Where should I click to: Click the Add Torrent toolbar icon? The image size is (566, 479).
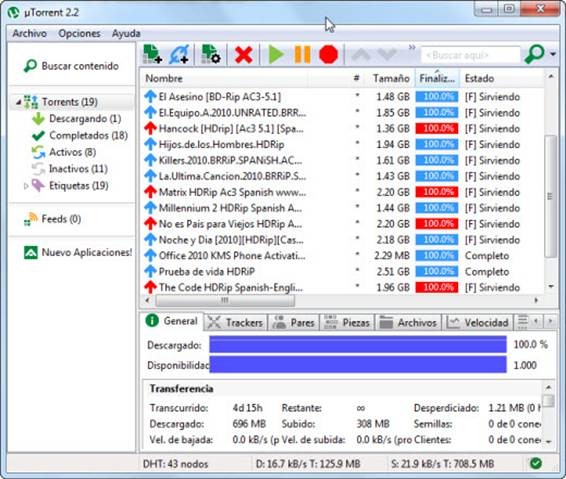pyautogui.click(x=152, y=55)
